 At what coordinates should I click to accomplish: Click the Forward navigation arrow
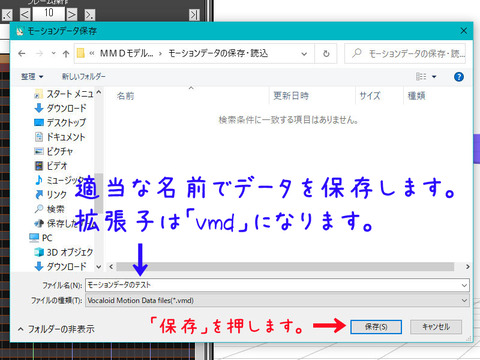point(39,53)
